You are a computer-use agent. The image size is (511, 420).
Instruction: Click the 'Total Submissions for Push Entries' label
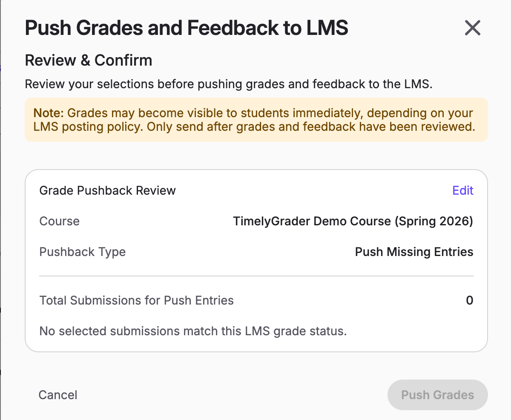point(137,301)
